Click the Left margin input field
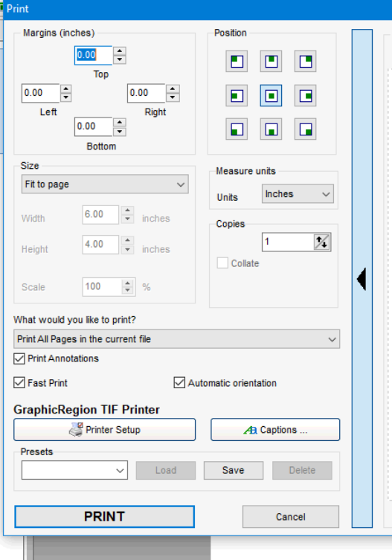392x560 pixels. 40,93
